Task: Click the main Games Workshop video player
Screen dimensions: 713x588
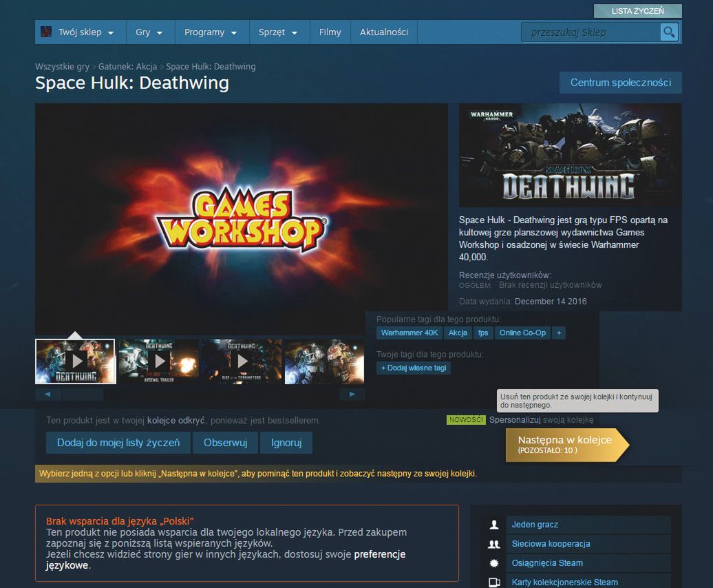Action: (x=242, y=219)
